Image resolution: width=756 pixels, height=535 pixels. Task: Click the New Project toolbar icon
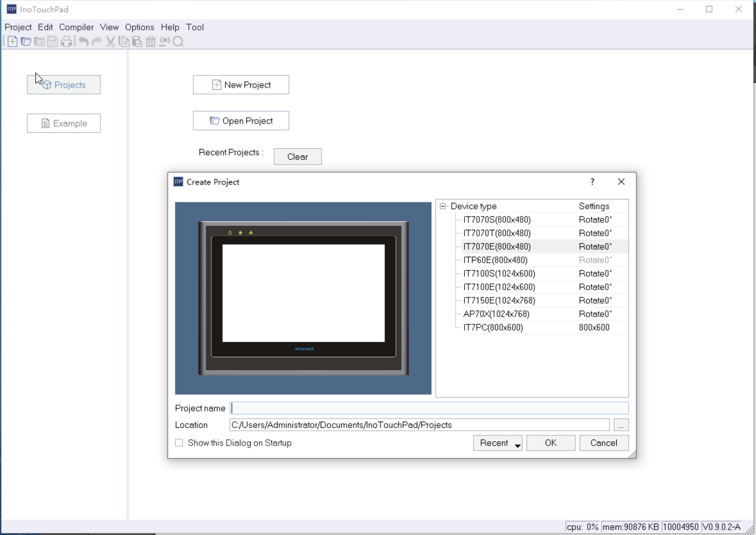click(x=12, y=41)
